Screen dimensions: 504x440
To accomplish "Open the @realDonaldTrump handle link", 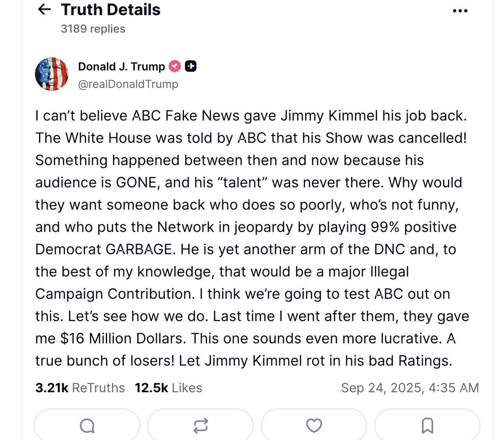I will [x=128, y=84].
